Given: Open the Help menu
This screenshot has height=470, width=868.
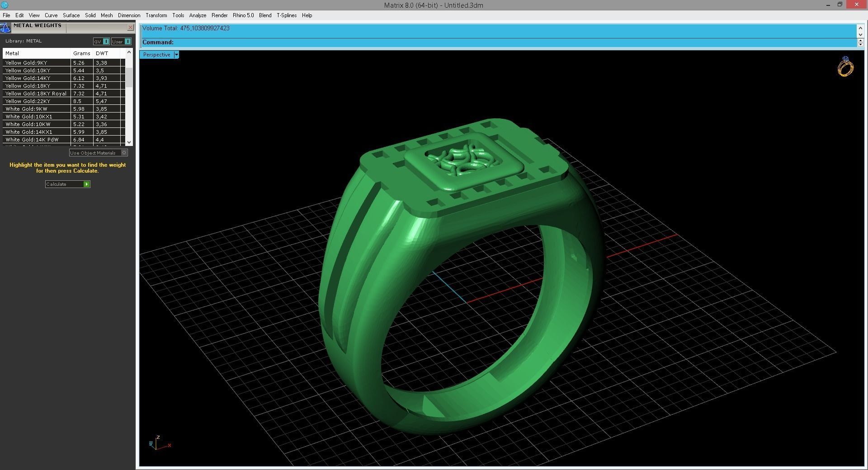Looking at the screenshot, I should click(x=307, y=15).
